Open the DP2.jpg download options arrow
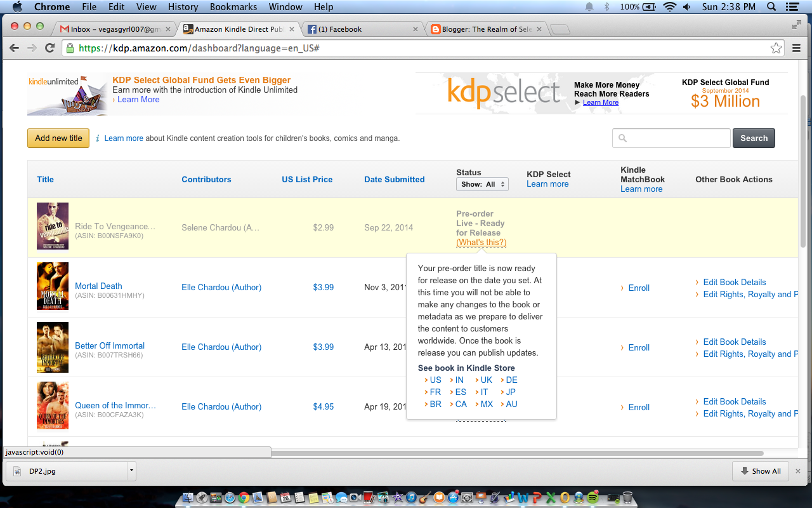 [131, 471]
